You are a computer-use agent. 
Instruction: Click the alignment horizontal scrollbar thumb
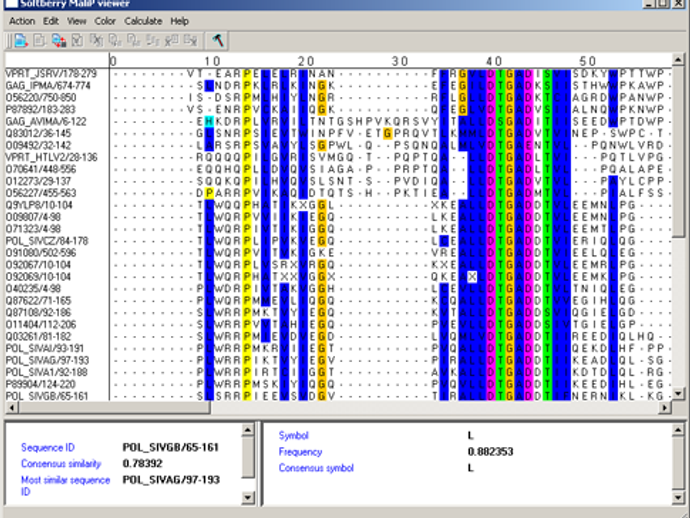[x=114, y=408]
